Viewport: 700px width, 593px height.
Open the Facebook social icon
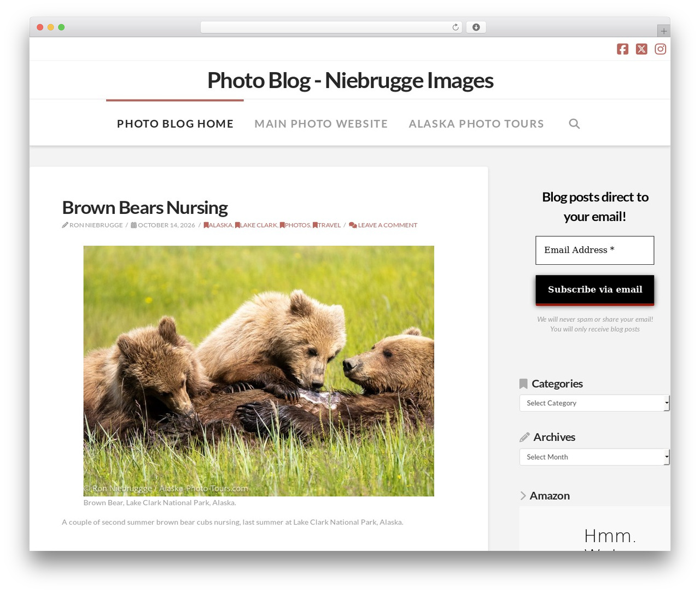click(622, 49)
